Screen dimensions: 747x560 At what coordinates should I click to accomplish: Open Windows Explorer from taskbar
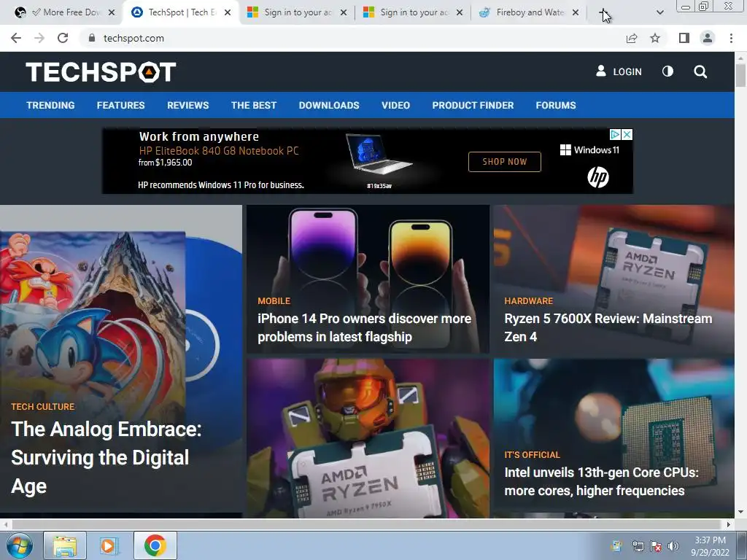point(65,545)
